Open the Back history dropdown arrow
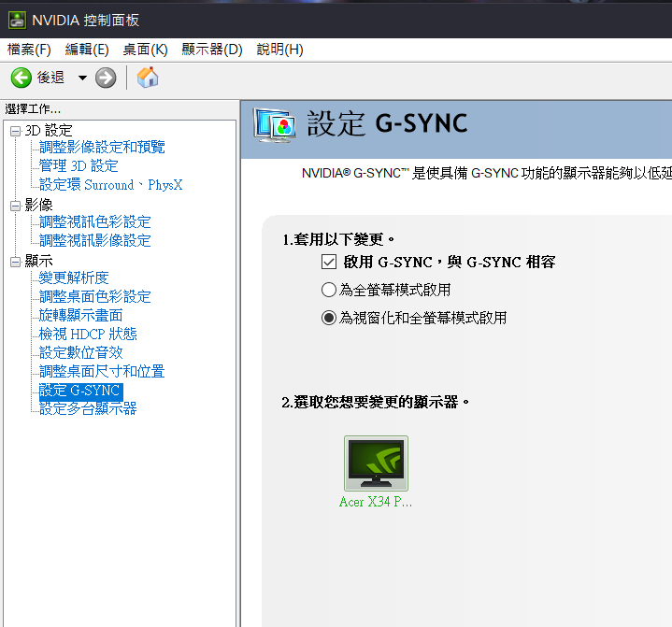This screenshot has width=672, height=627. coord(82,78)
